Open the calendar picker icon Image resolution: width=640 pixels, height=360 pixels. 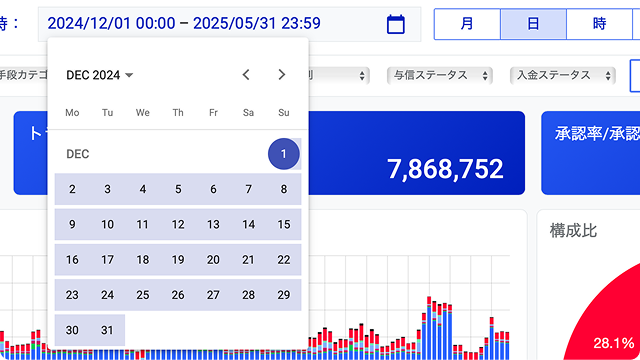click(x=396, y=24)
